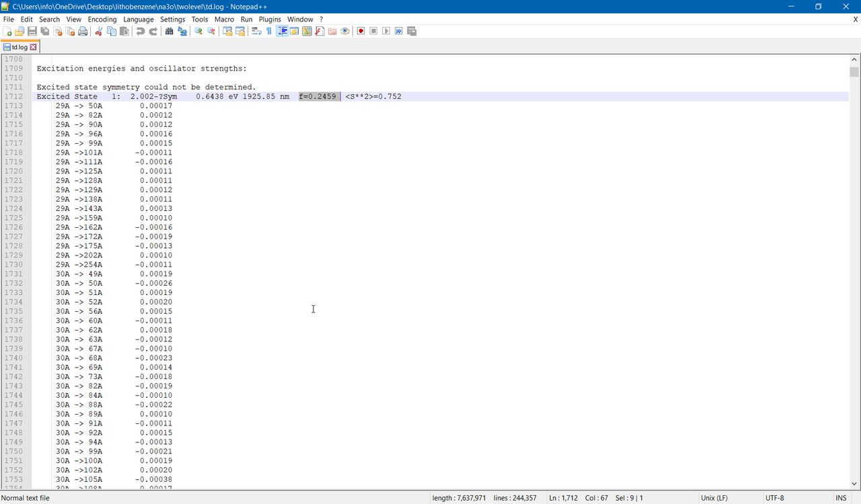Enable document monitoring with the eye icon

tap(344, 31)
